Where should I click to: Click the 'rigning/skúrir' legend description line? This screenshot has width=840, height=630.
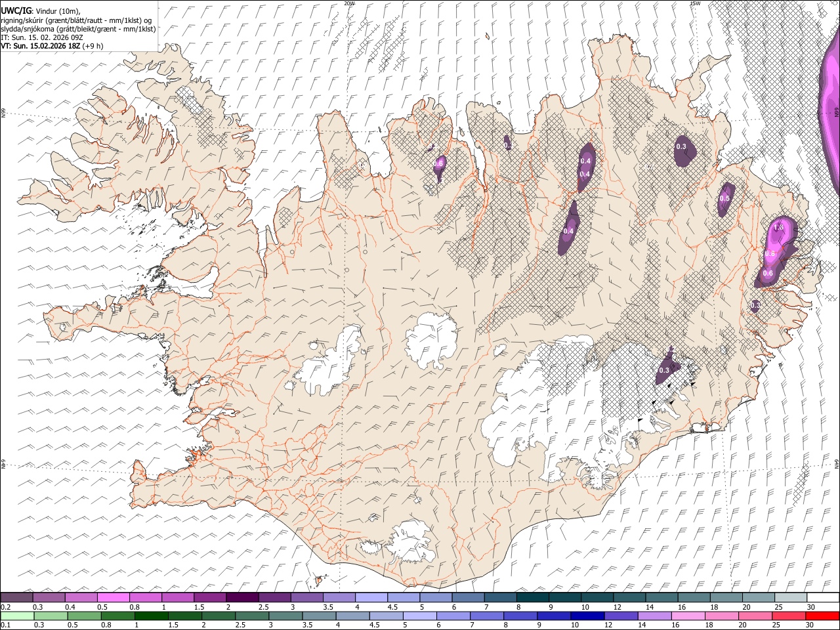click(76, 20)
